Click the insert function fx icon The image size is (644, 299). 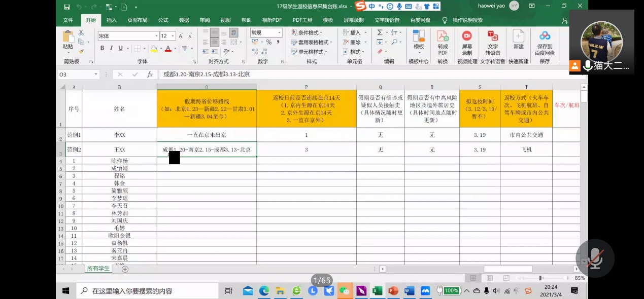click(150, 74)
